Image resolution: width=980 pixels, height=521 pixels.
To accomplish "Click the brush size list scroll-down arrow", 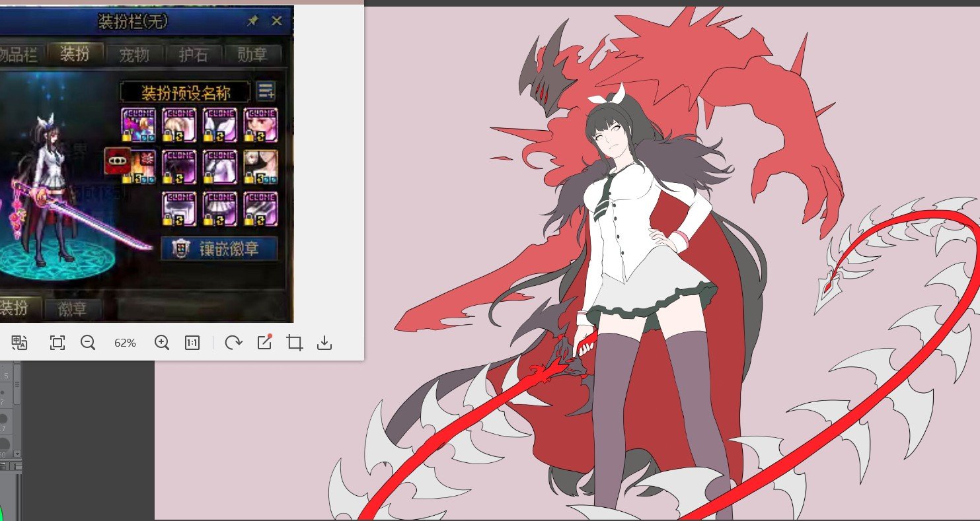I will (x=17, y=454).
